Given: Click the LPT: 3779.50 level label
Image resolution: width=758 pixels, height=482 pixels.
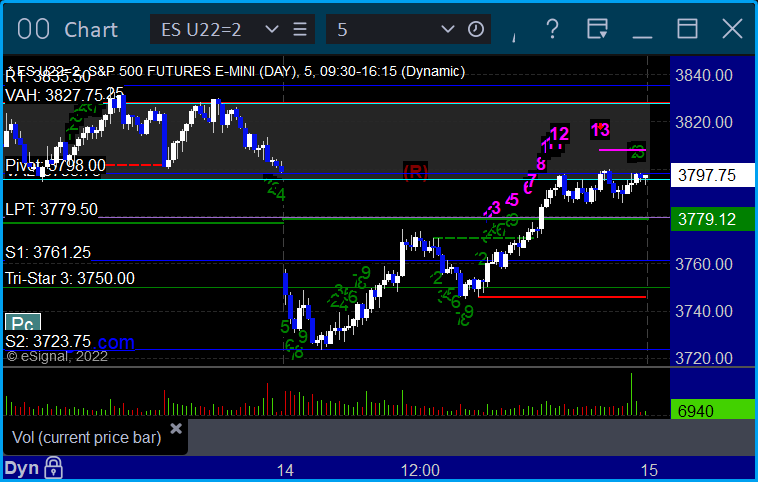Looking at the screenshot, I should click(51, 209).
